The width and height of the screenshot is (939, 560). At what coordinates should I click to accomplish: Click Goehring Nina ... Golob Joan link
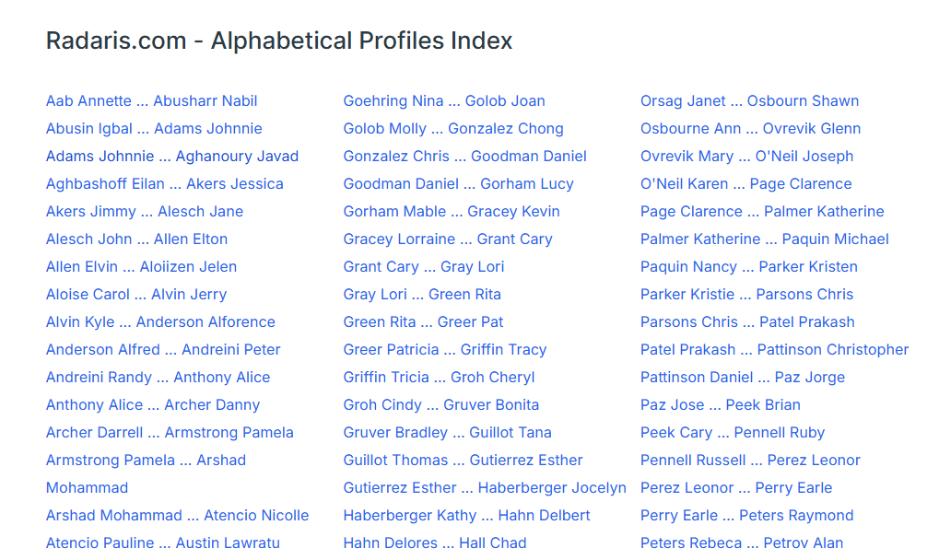443,101
